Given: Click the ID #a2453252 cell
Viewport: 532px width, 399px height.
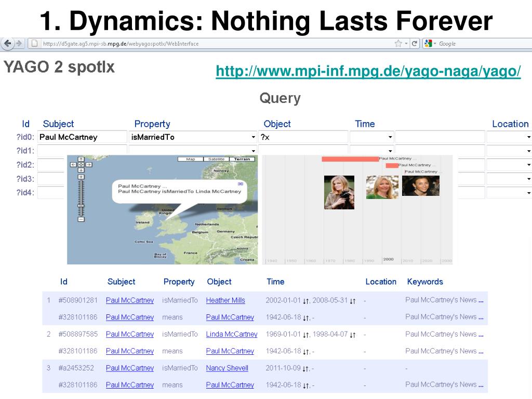Looking at the screenshot, I should point(76,368).
